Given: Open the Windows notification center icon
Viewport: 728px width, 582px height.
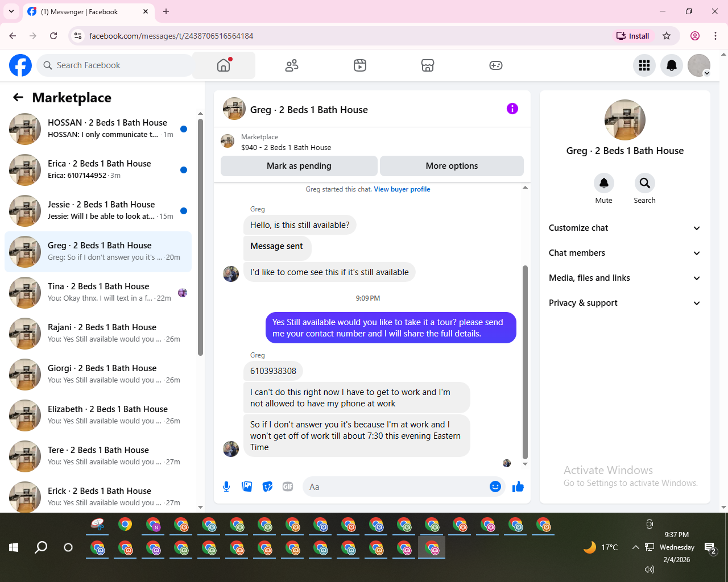Looking at the screenshot, I should tap(710, 548).
